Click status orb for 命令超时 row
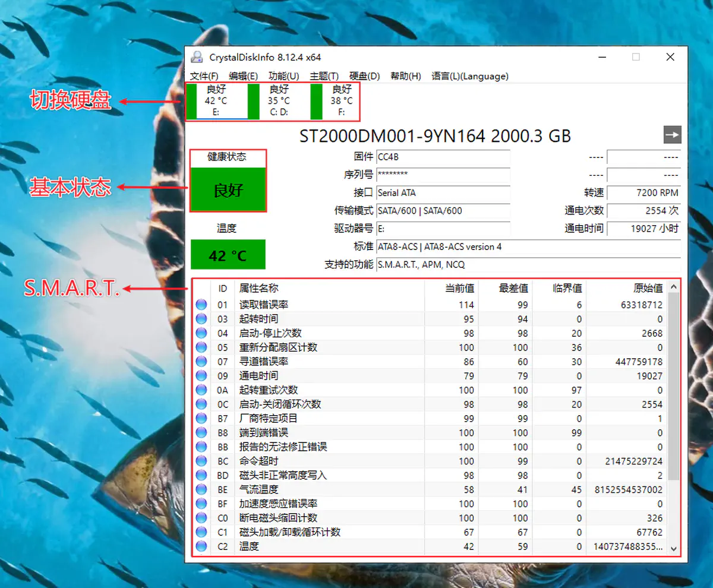The image size is (713, 588). [201, 461]
